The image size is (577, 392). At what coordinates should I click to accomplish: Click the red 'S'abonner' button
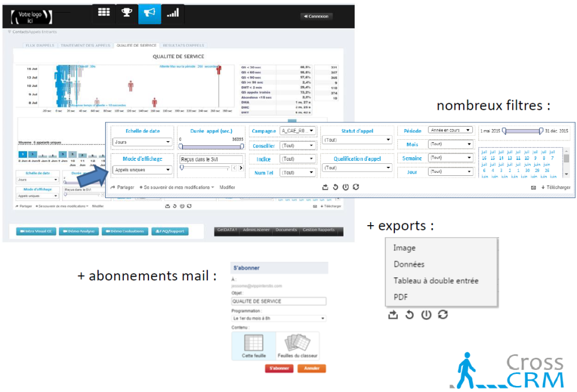(x=278, y=368)
